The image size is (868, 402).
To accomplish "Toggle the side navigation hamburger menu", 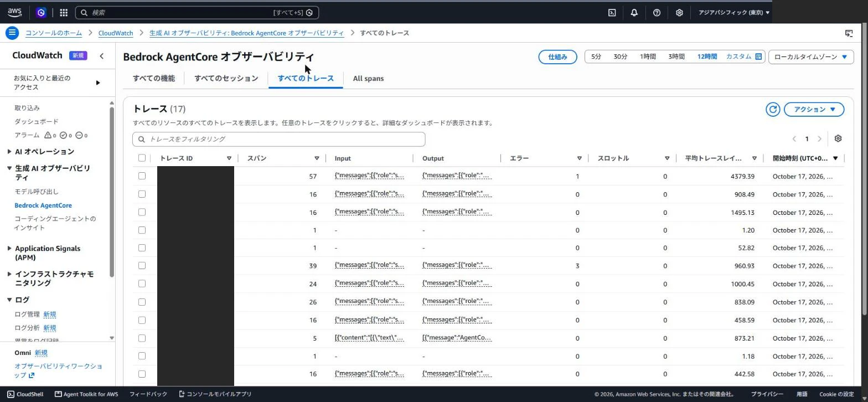I will (x=12, y=33).
